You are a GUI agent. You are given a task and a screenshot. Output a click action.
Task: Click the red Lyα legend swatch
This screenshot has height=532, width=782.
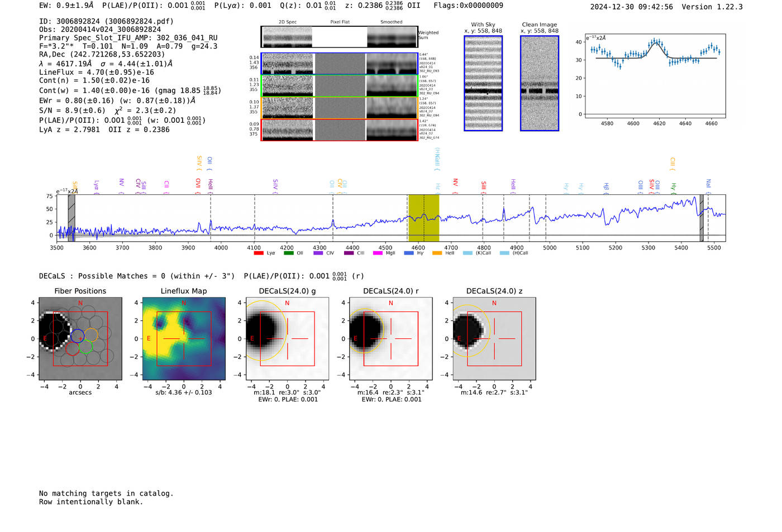(x=259, y=253)
